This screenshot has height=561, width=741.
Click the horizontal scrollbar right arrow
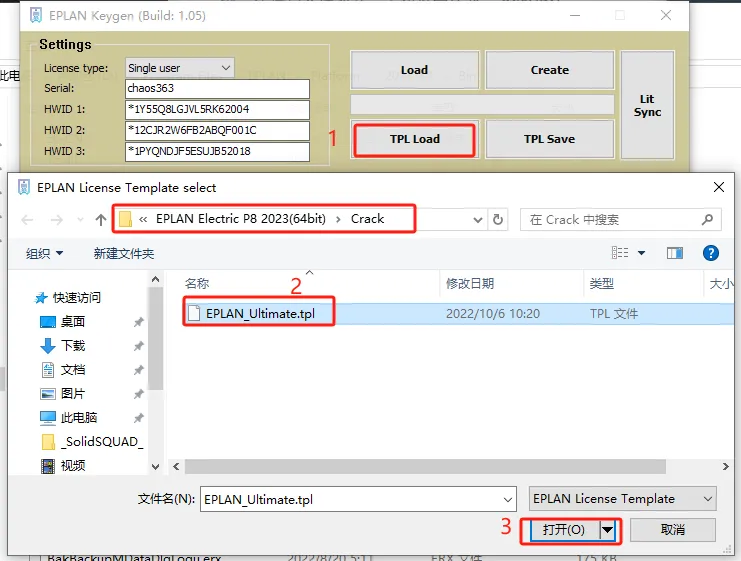click(725, 466)
